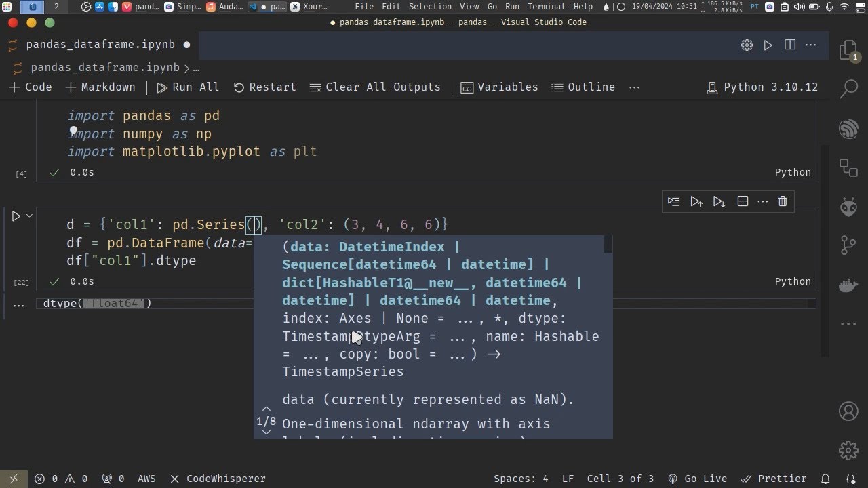Viewport: 868px width, 488px height.
Task: Open the File menu
Action: (364, 7)
